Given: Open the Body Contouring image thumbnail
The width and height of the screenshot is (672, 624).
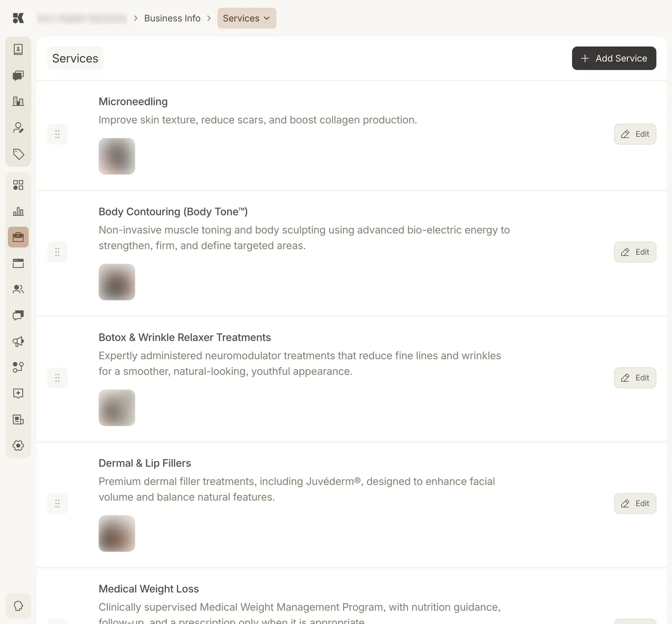Looking at the screenshot, I should point(117,282).
